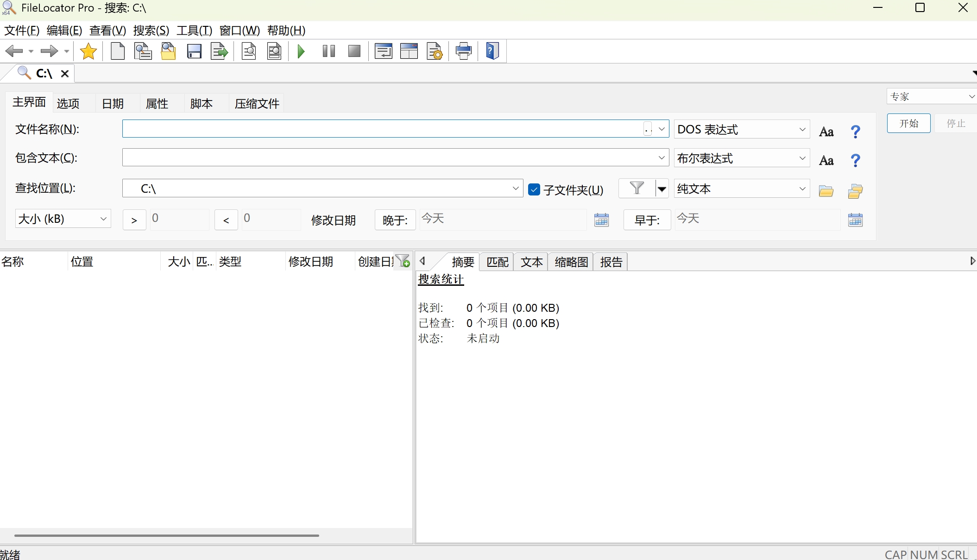Stop search with the square stop icon

pyautogui.click(x=354, y=51)
